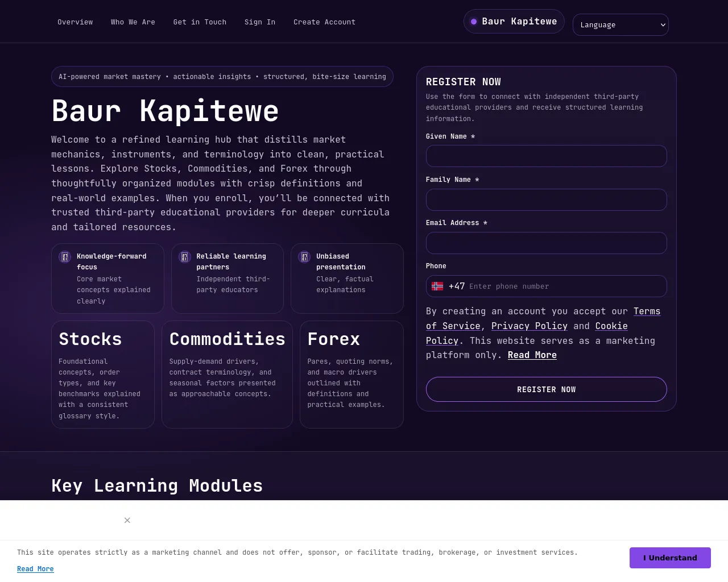Accept notice with I Understand button

[x=670, y=558]
